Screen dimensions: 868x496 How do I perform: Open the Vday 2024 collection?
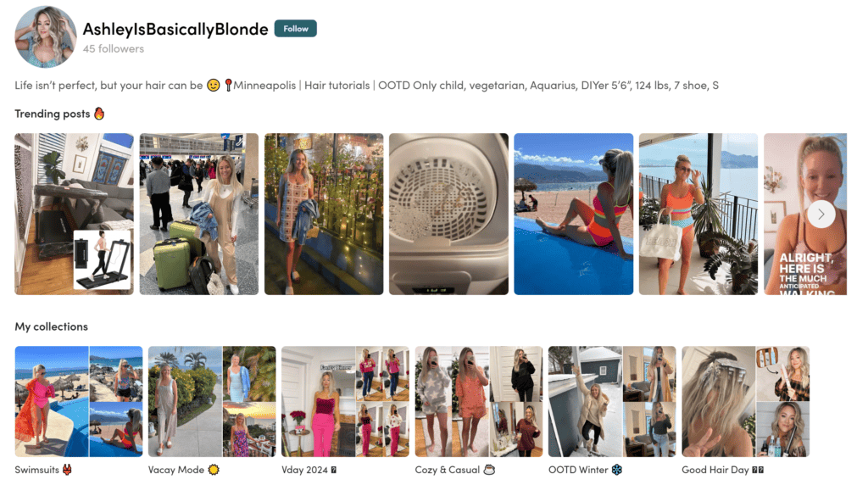coord(346,401)
